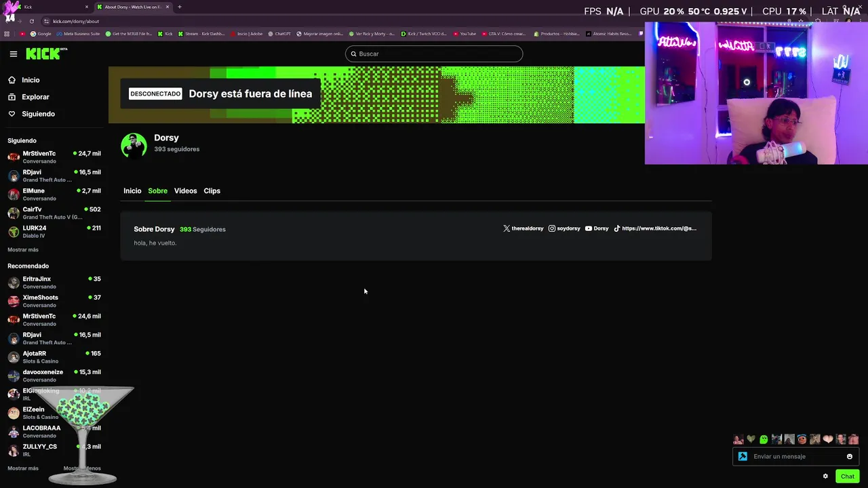868x488 pixels.
Task: Open soydorsy Instagram link
Action: point(564,228)
